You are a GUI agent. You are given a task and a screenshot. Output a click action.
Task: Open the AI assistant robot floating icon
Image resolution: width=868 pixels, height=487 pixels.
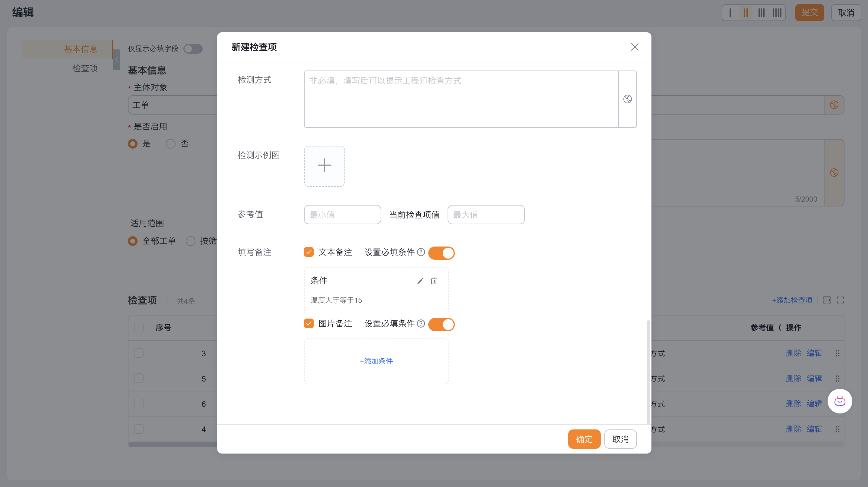[840, 401]
